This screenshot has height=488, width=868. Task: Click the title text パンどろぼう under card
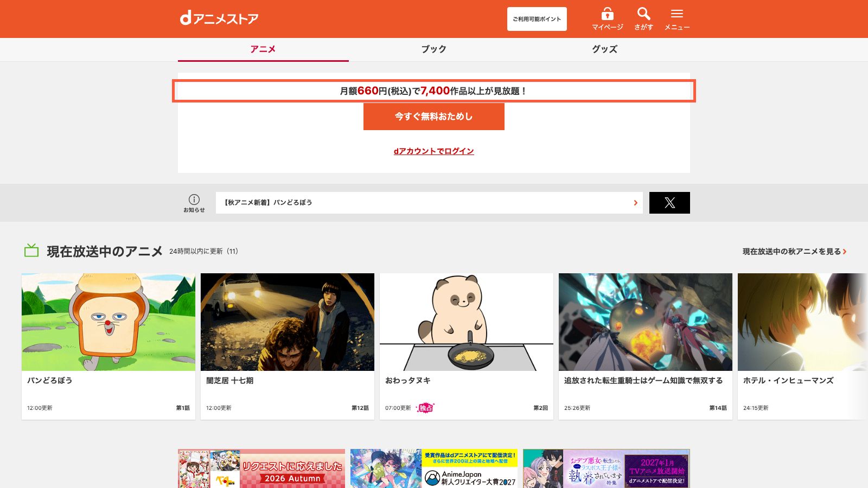[50, 381]
